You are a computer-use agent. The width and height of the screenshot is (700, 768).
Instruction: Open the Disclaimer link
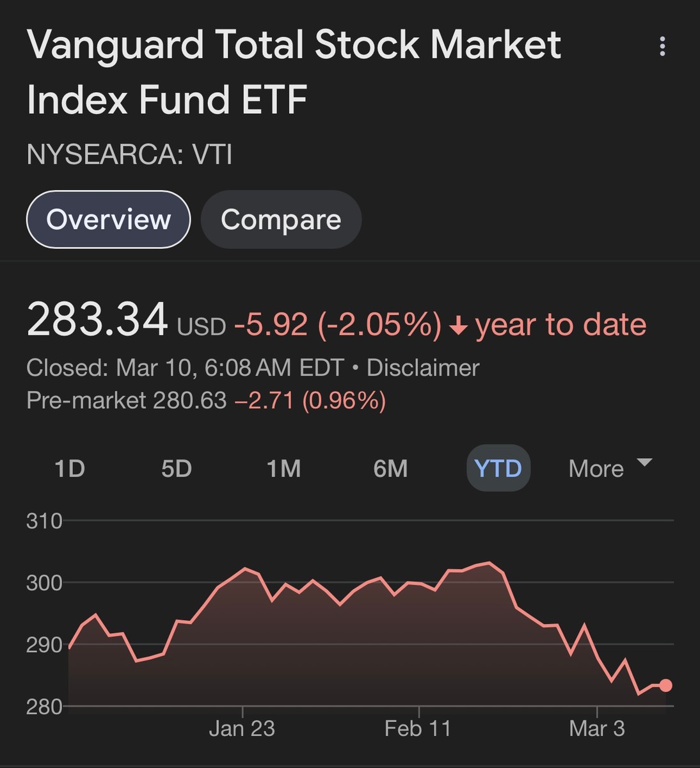423,368
